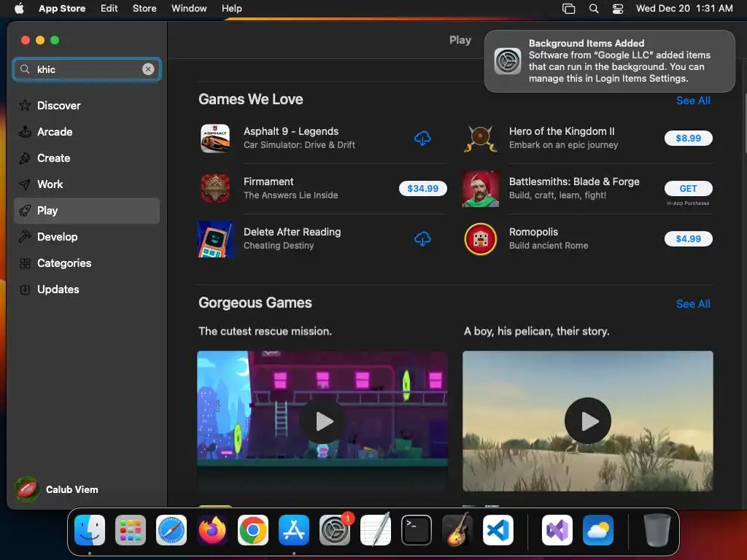Open Visual Studio from the dock
The width and height of the screenshot is (747, 560).
557,530
